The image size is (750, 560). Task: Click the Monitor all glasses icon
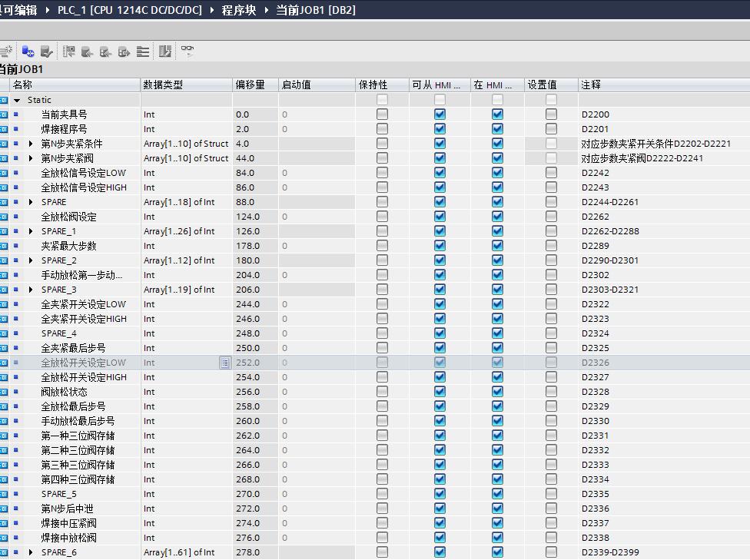[x=187, y=51]
